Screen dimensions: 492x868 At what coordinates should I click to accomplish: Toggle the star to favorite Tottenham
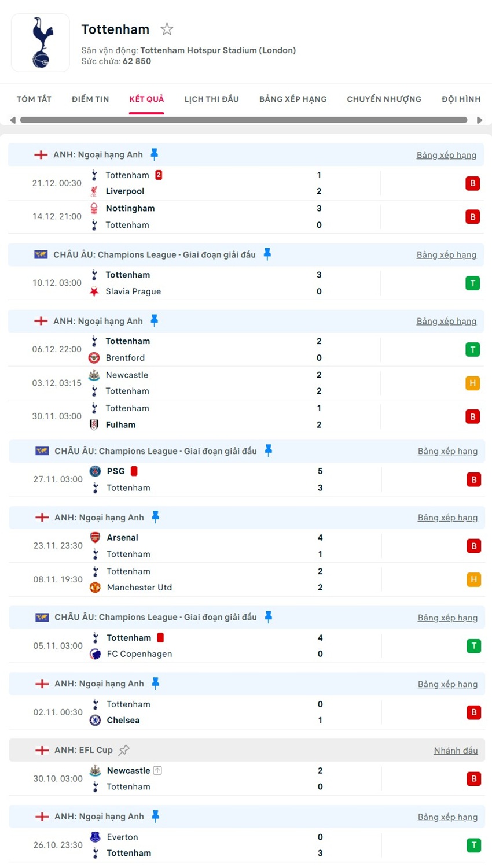tap(167, 28)
